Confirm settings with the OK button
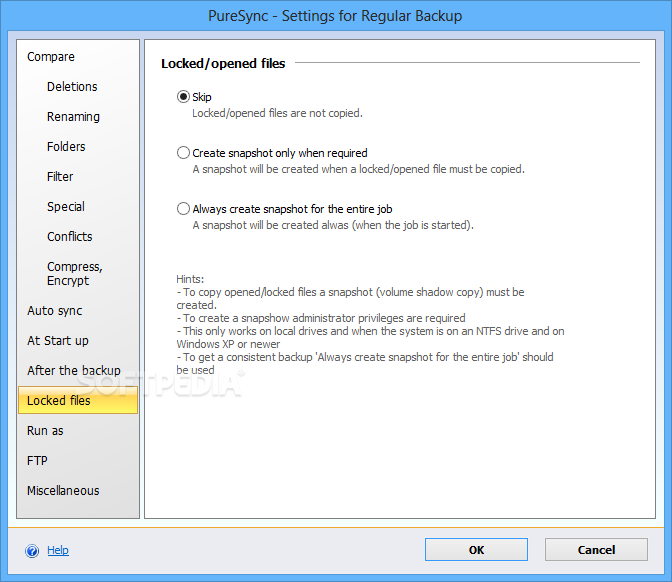This screenshot has height=582, width=672. coord(476,549)
